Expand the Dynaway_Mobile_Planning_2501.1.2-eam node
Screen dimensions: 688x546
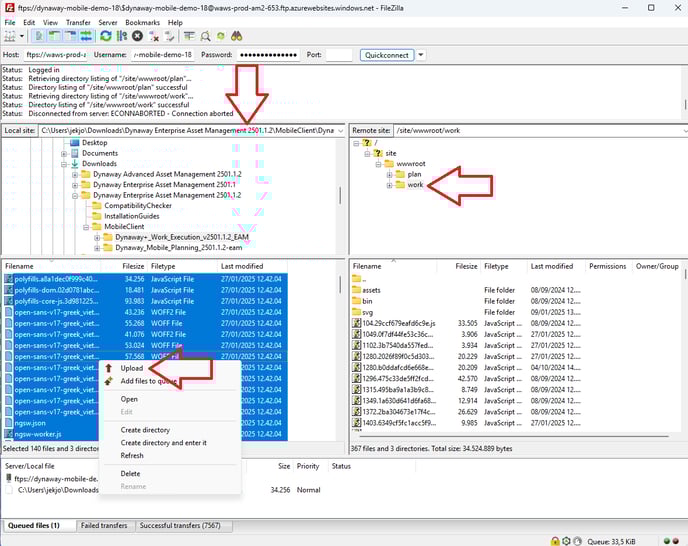pos(97,248)
